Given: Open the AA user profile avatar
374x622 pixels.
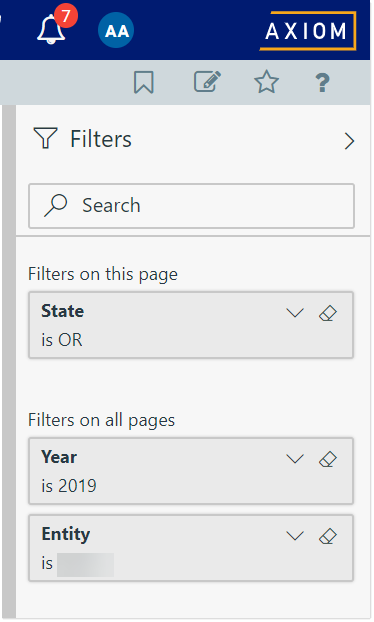Looking at the screenshot, I should click(x=116, y=30).
